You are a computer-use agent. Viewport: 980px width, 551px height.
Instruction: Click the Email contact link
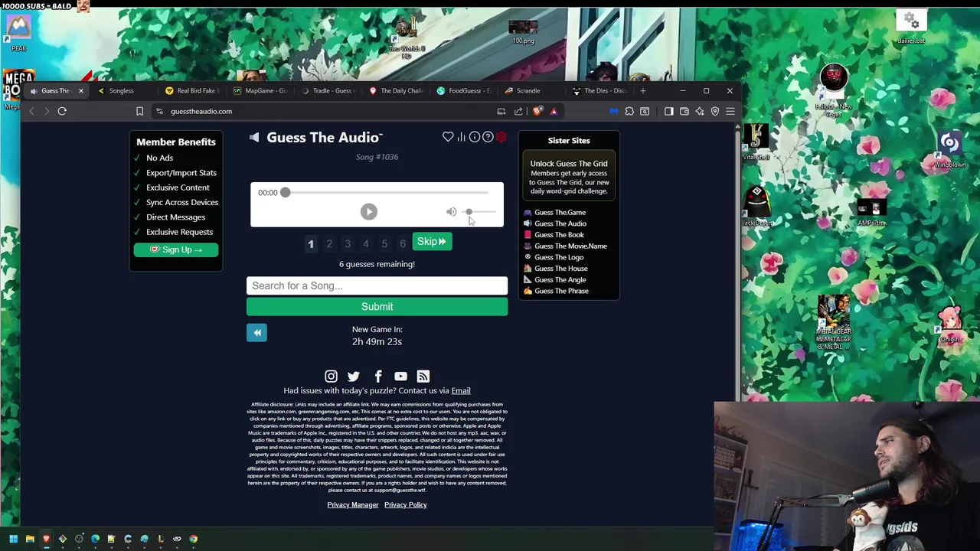coord(461,390)
